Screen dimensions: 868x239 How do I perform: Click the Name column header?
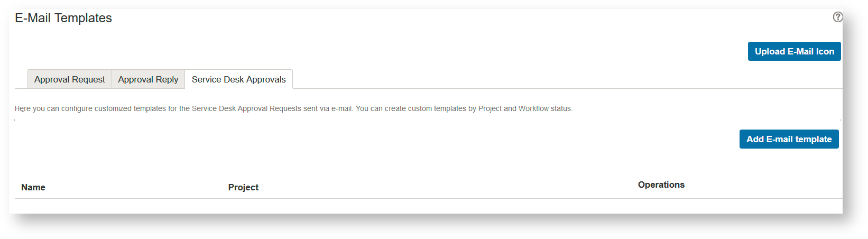(x=33, y=187)
